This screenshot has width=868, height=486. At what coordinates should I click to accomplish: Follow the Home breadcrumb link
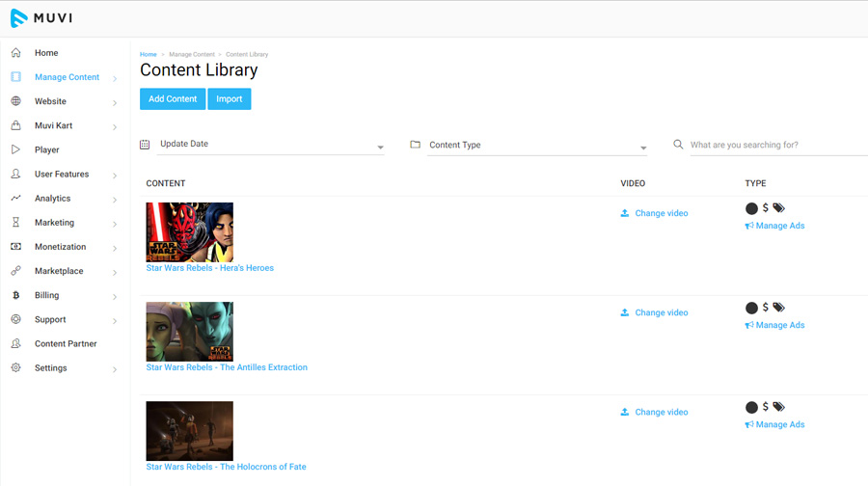pos(149,54)
